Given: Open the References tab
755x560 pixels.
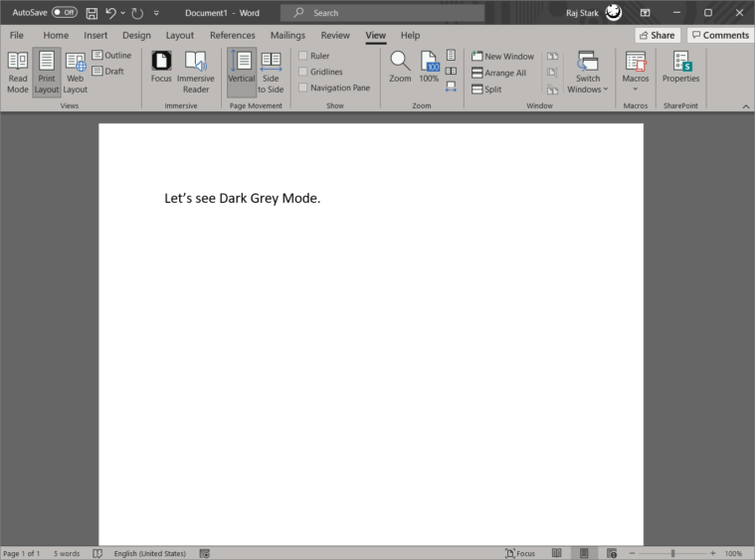Looking at the screenshot, I should [x=233, y=35].
